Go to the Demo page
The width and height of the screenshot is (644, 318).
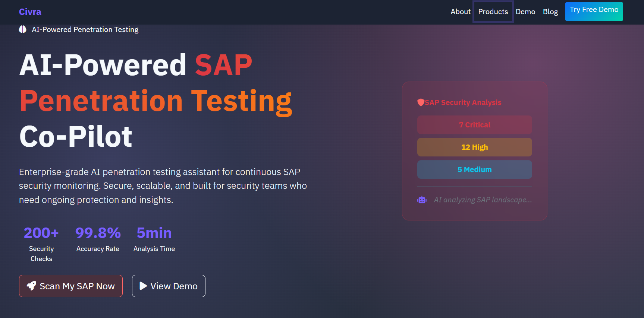(525, 12)
